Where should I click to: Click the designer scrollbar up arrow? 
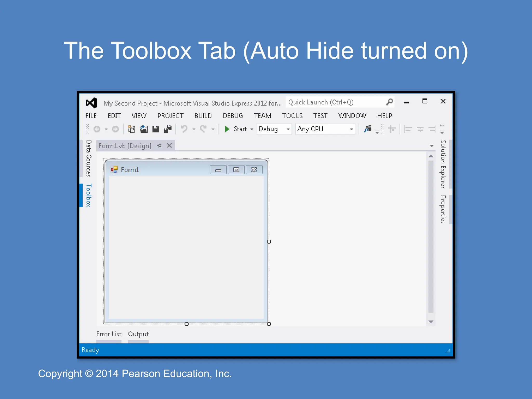click(x=431, y=156)
